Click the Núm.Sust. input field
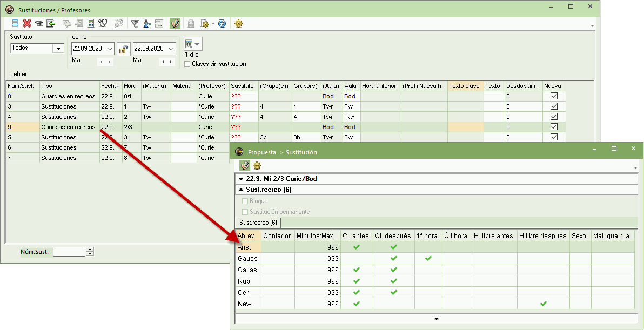This screenshot has width=644, height=330. click(x=69, y=252)
